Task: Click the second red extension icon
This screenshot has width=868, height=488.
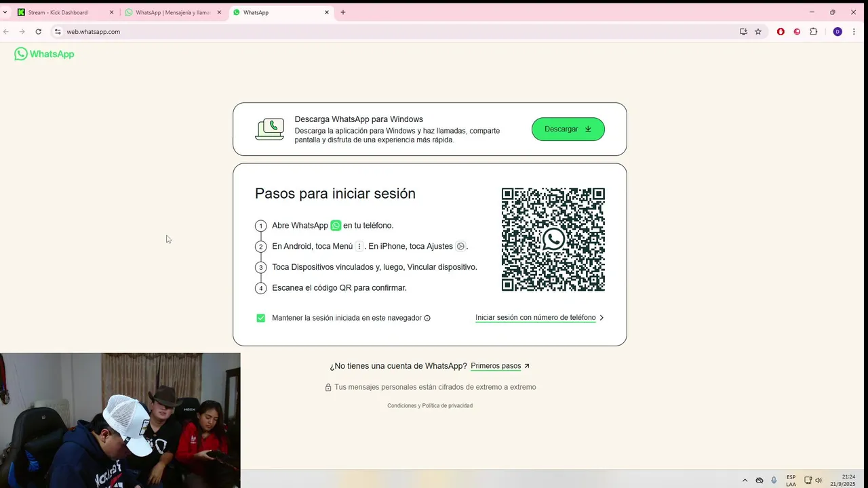Action: pyautogui.click(x=797, y=32)
